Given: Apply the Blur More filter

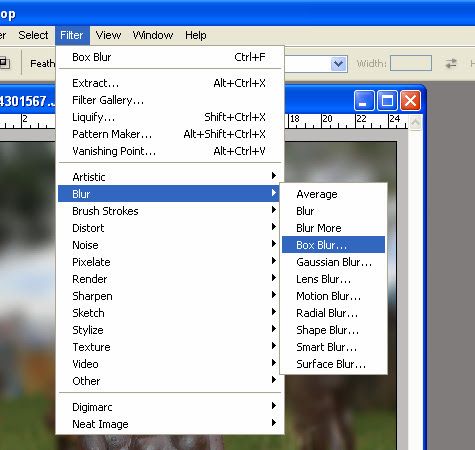Looking at the screenshot, I should pos(333,228).
